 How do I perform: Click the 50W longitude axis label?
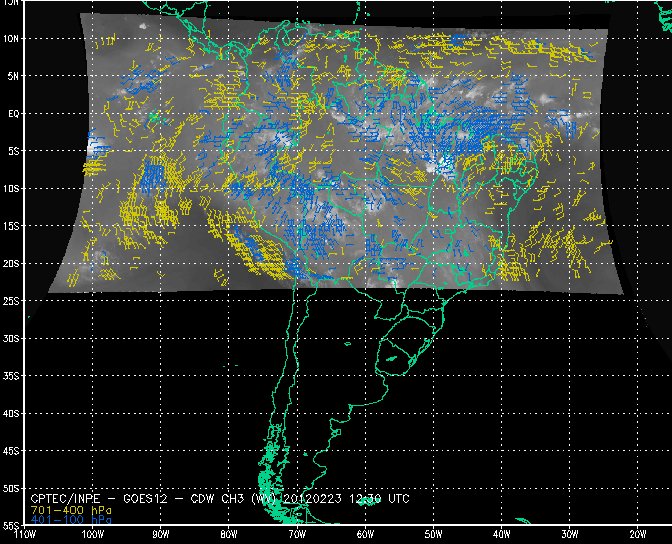(433, 535)
